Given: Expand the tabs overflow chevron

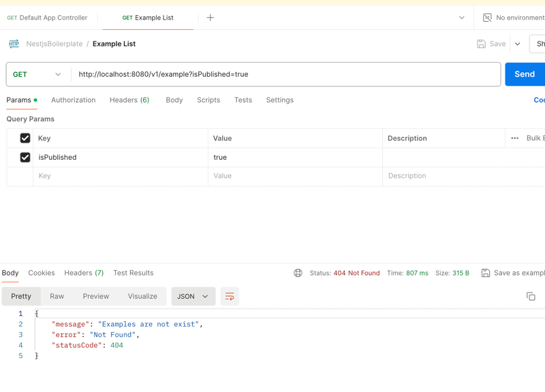Looking at the screenshot, I should click(462, 18).
